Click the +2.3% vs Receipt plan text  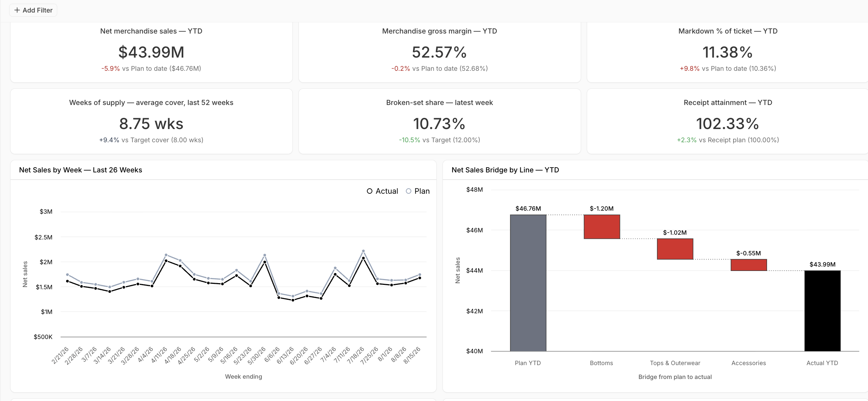click(728, 140)
